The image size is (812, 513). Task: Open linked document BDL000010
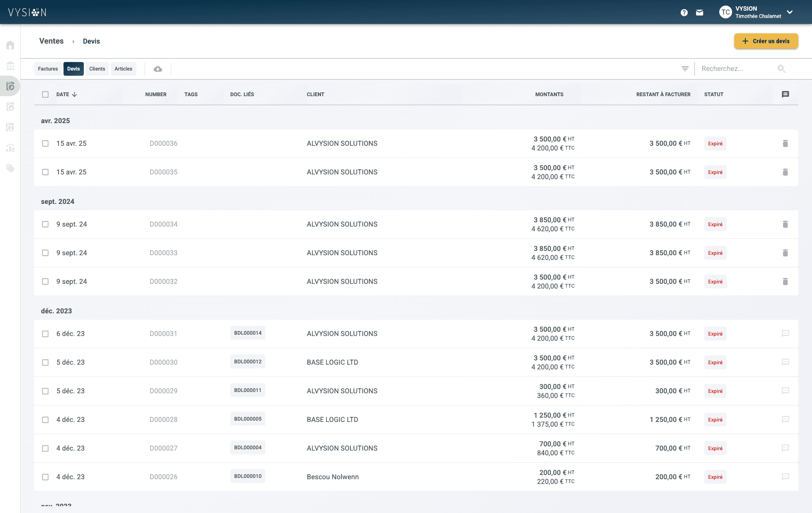248,476
